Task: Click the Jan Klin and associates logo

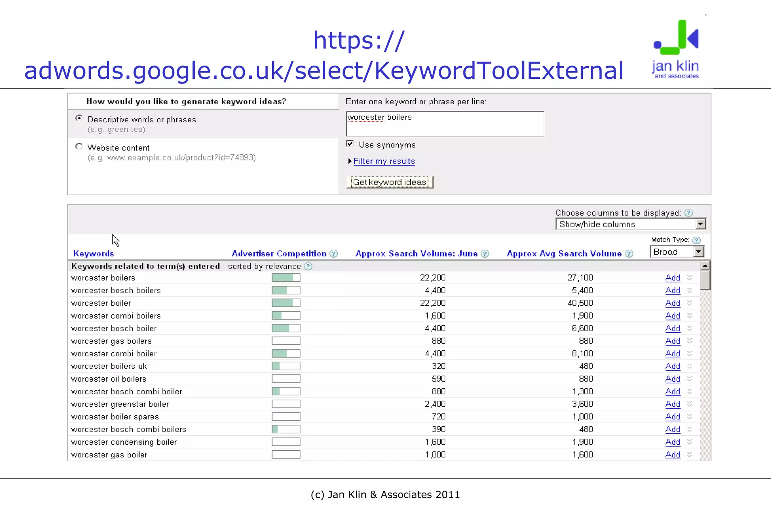Action: pos(676,49)
